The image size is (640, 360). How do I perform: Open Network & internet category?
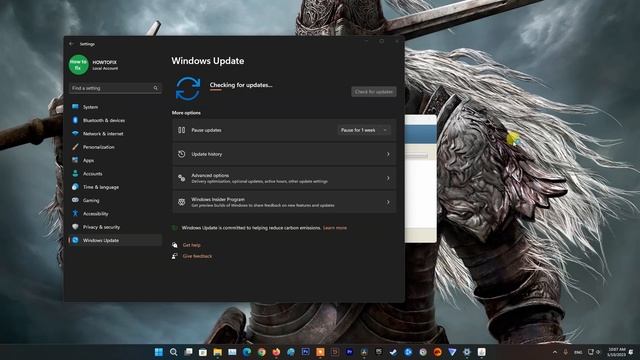click(x=115, y=133)
